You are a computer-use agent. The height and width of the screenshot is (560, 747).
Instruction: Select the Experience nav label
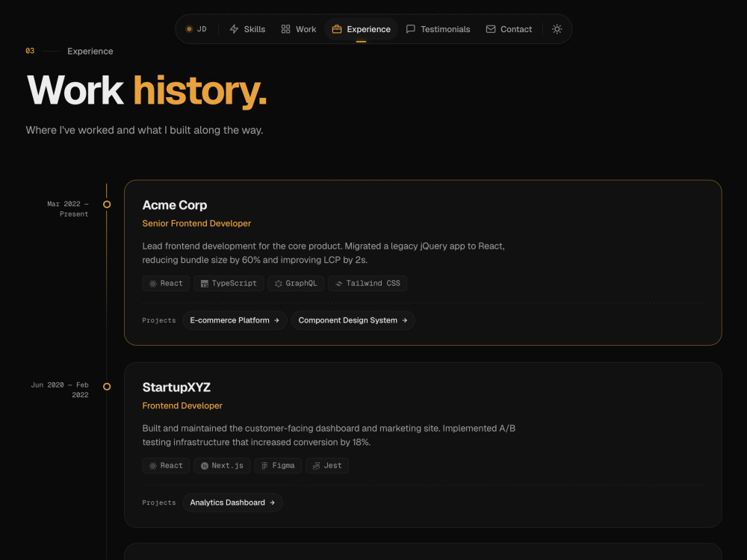point(369,29)
